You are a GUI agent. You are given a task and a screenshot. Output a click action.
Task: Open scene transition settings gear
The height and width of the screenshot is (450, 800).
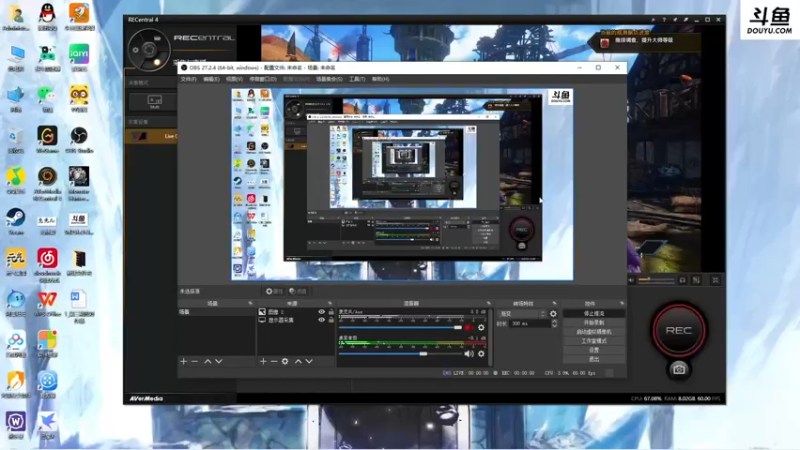553,314
